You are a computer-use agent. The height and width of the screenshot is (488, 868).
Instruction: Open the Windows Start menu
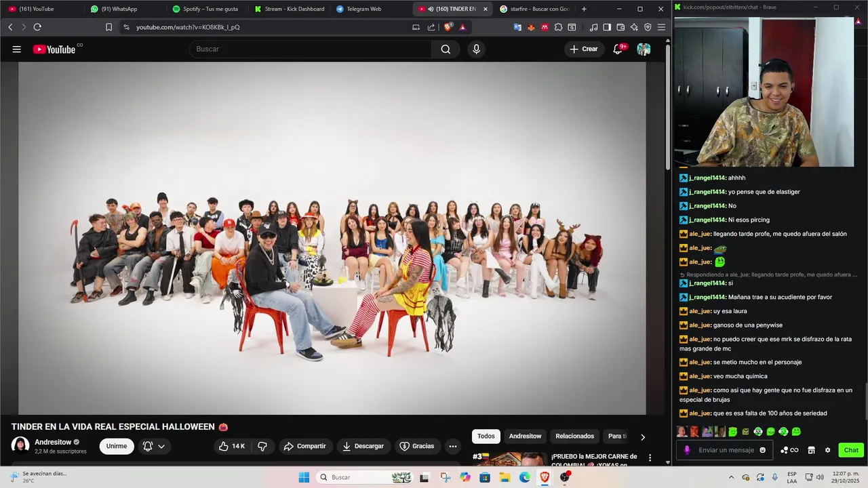304,477
